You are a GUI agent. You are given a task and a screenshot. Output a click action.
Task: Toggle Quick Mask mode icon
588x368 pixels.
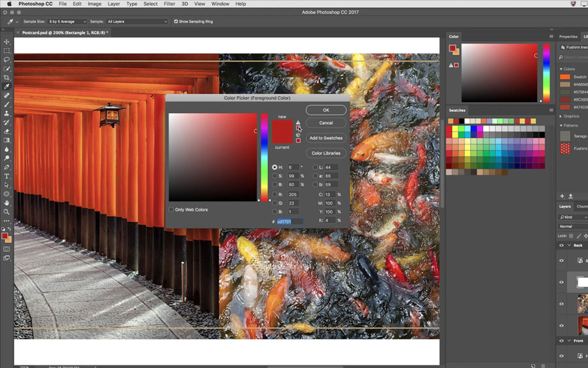click(x=7, y=249)
